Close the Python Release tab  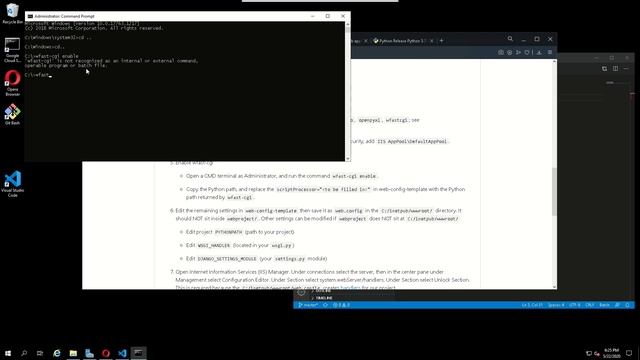[x=431, y=41]
